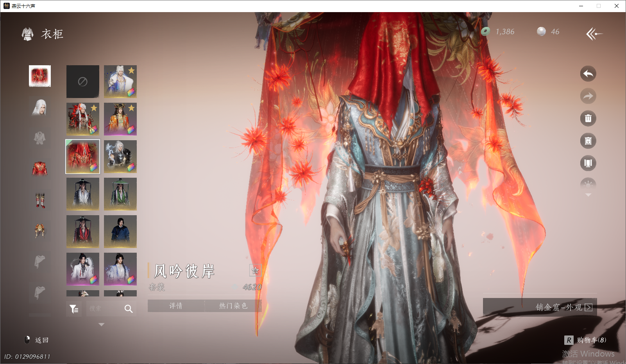Undo the last outfit change
Image resolution: width=626 pixels, height=364 pixels.
588,73
